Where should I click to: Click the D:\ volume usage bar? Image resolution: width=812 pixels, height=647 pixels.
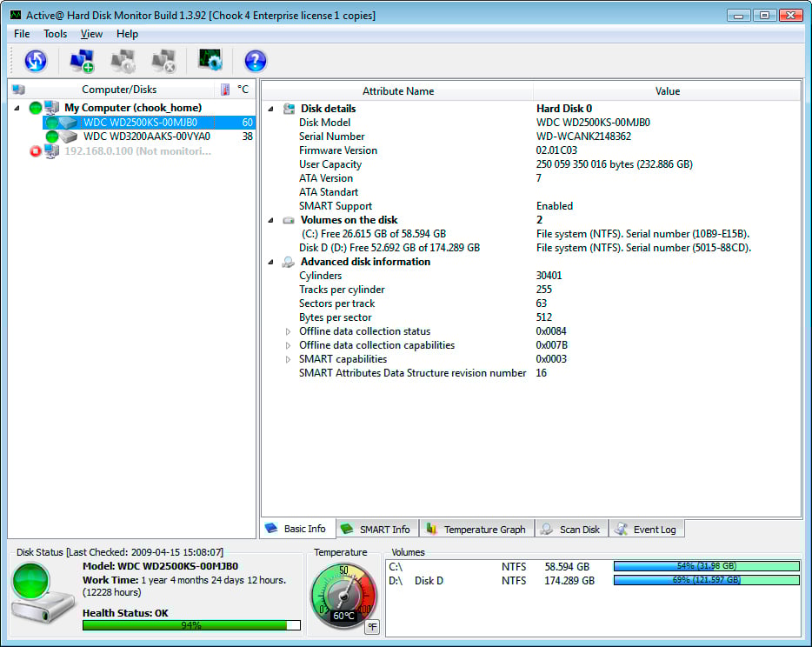point(706,580)
